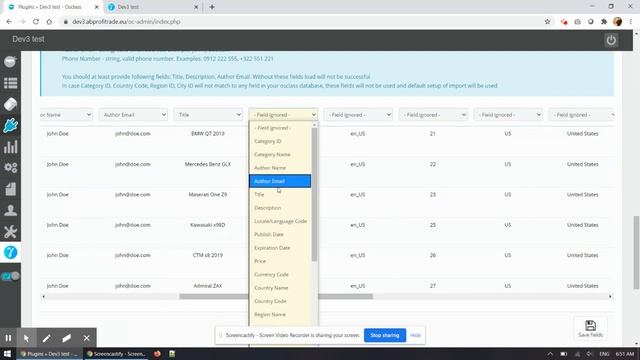The height and width of the screenshot is (360, 640).
Task: Choose highlighted Author Email option
Action: coord(280,181)
